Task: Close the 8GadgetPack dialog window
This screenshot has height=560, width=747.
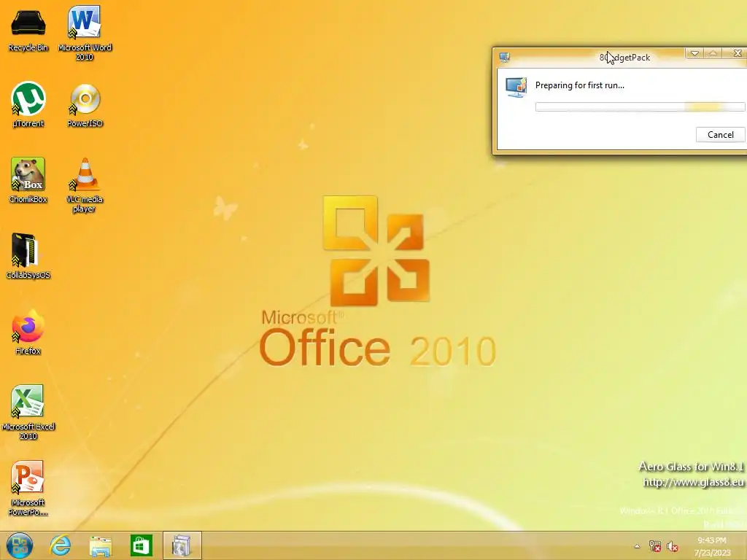Action: pyautogui.click(x=737, y=53)
